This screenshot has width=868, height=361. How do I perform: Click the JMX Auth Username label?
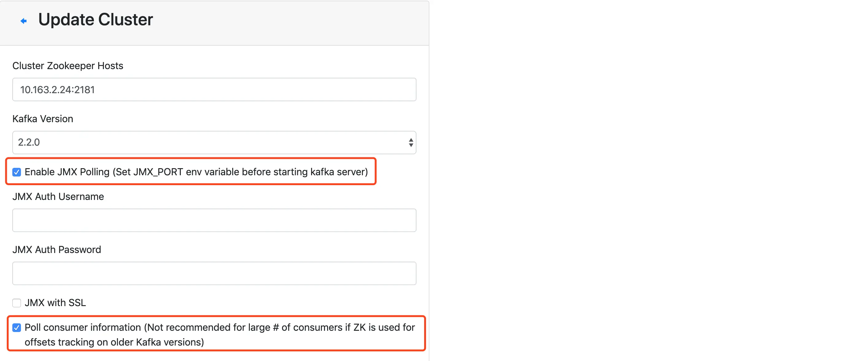(x=58, y=196)
